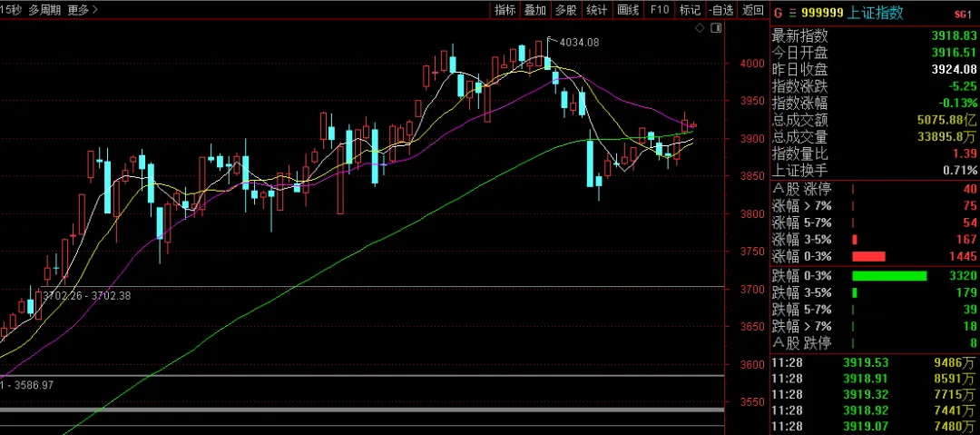Screen dimensions: 980x435
Task: Click the 上证换手 value 0.71%
Action: (960, 170)
